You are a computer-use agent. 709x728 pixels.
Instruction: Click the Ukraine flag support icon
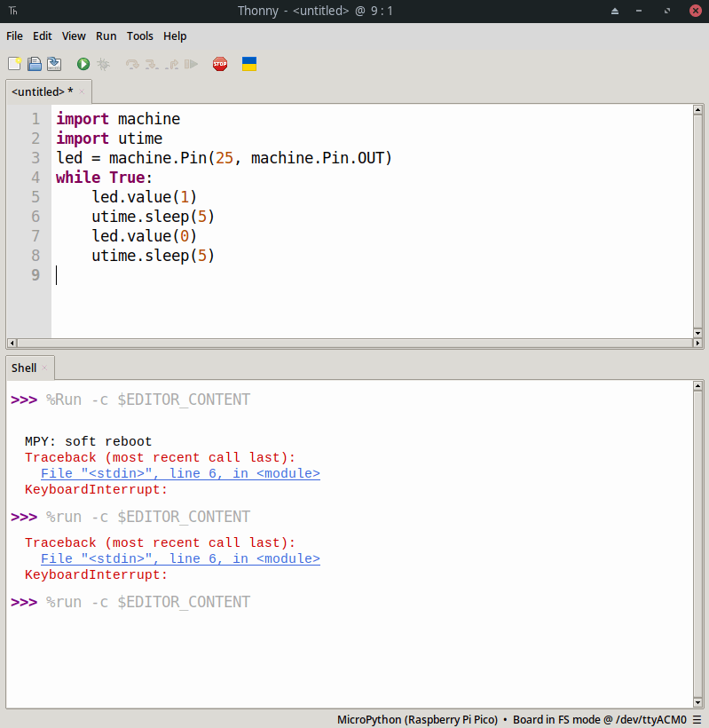tap(249, 64)
